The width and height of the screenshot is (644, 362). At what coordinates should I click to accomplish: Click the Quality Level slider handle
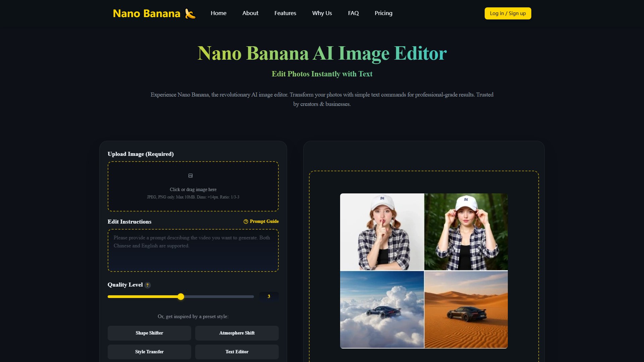181,297
